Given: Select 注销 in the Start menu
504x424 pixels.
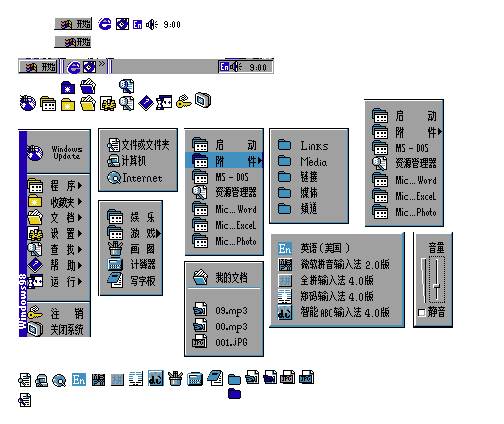Looking at the screenshot, I should pos(58,313).
